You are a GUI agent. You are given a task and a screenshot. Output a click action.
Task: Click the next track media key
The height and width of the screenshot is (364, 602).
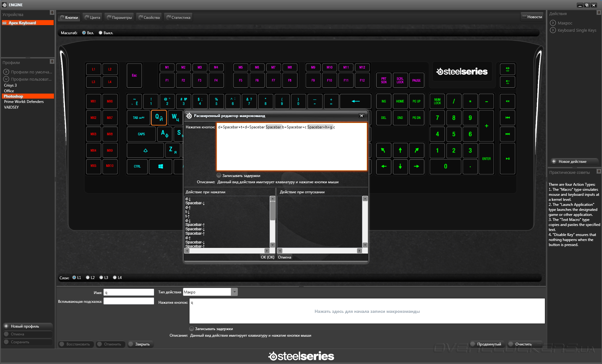coord(508,134)
